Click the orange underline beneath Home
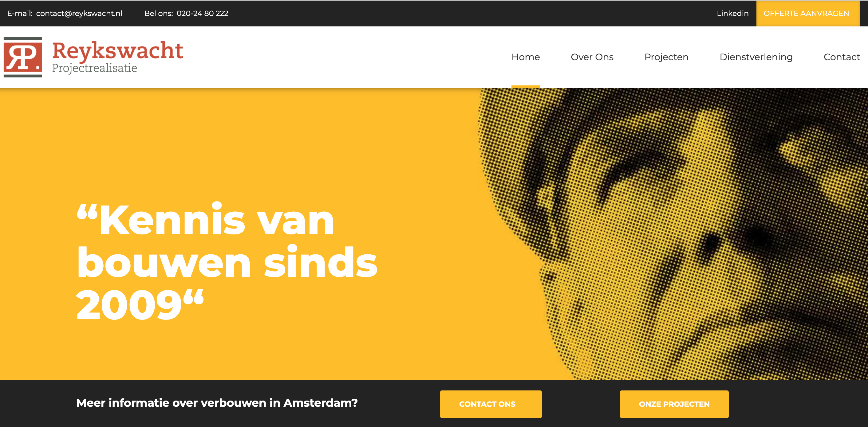This screenshot has height=427, width=868. pos(526,87)
